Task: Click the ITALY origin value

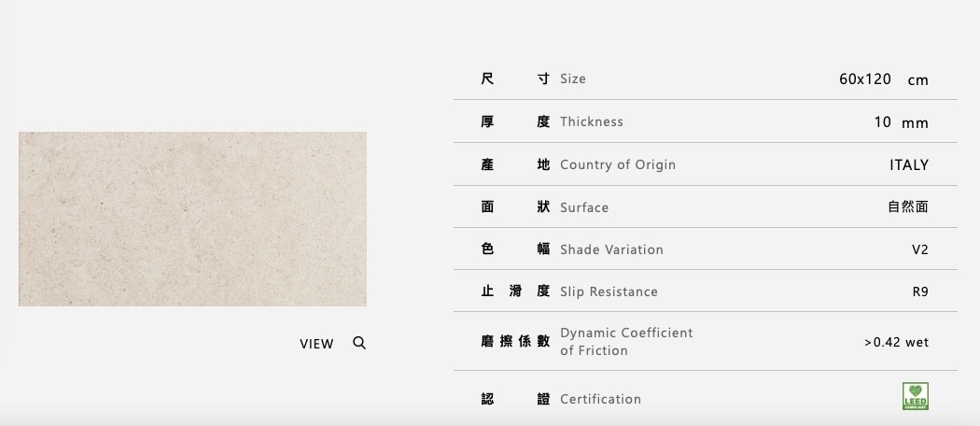Action: tap(908, 164)
